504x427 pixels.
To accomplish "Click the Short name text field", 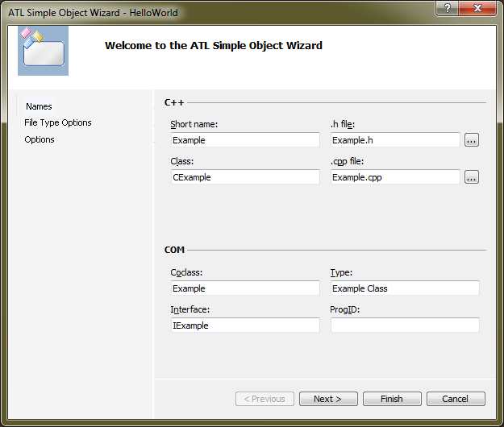I will (244, 140).
